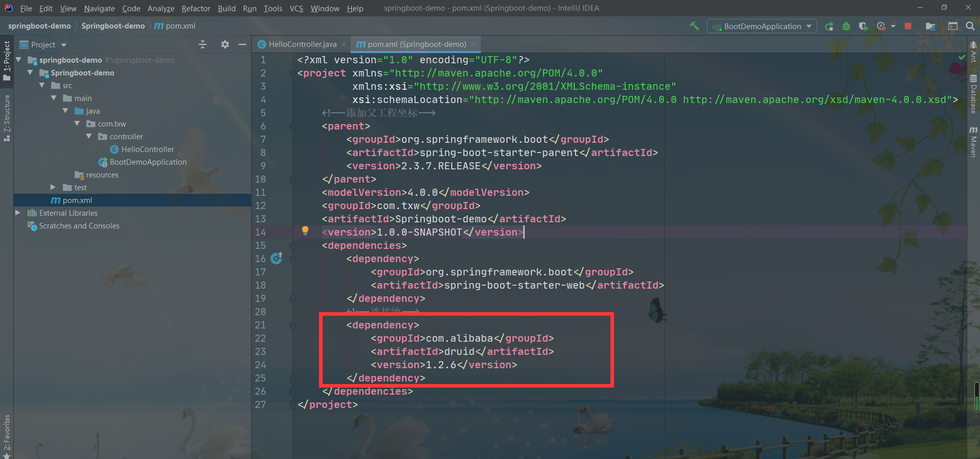
Task: Select pom.xml in the project tree
Action: 77,200
